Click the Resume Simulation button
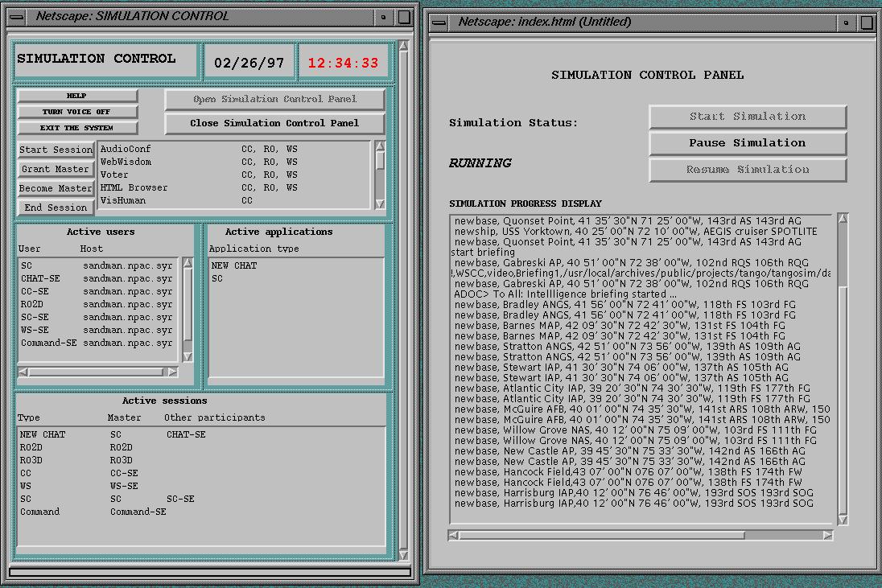This screenshot has width=882, height=588. 748,169
